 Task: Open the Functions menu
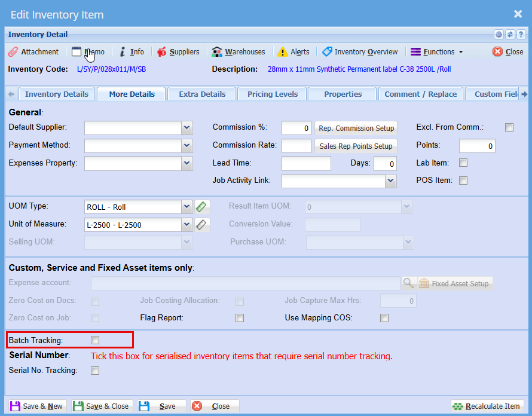point(437,52)
